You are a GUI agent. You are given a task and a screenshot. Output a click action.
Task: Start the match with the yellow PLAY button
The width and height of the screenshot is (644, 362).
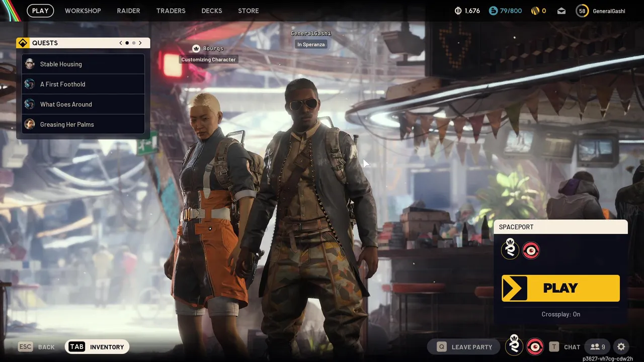pos(560,288)
